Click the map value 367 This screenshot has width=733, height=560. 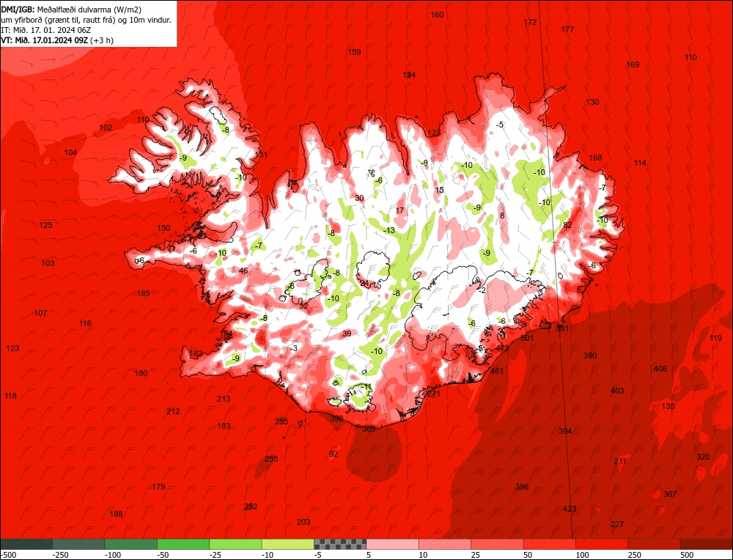(x=670, y=494)
